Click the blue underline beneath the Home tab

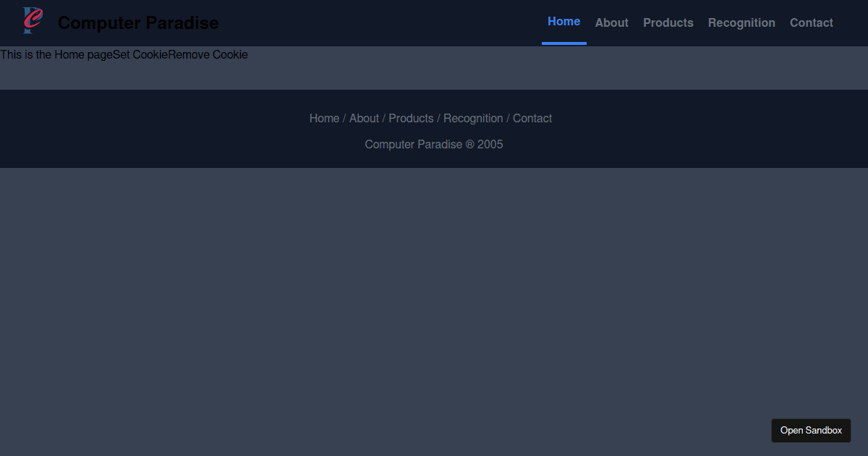(x=563, y=43)
